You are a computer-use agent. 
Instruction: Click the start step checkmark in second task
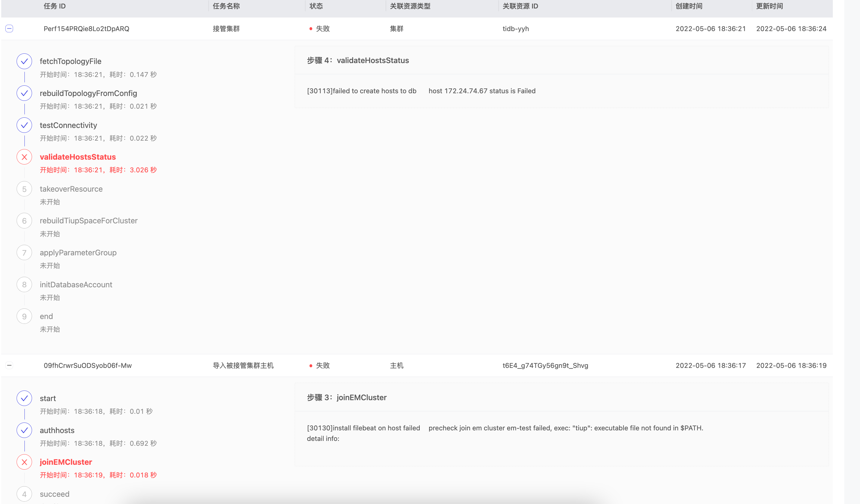[x=24, y=398]
